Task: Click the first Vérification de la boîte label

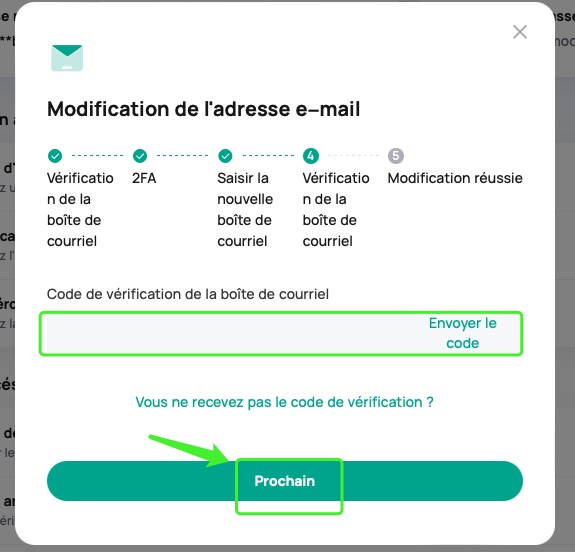Action: 80,210
